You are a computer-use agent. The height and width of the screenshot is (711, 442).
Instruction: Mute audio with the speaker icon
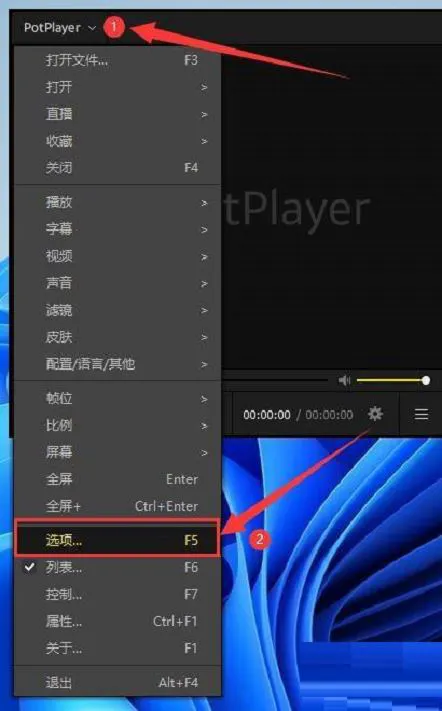click(x=345, y=380)
